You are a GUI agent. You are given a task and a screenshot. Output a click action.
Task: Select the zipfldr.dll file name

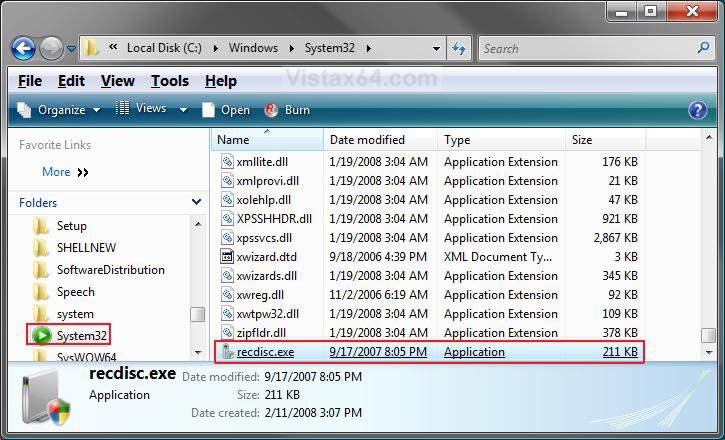pos(261,333)
